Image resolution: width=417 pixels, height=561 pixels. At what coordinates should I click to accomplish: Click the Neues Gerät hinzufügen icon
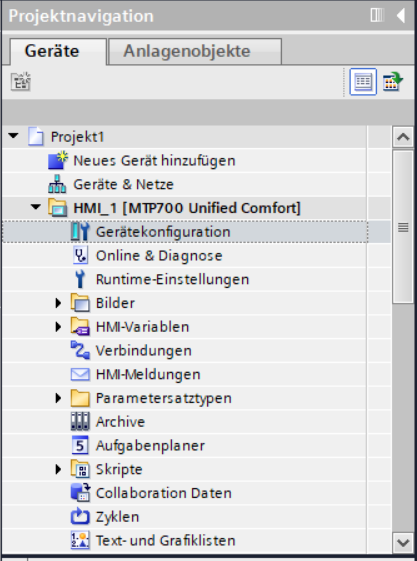[x=58, y=161]
